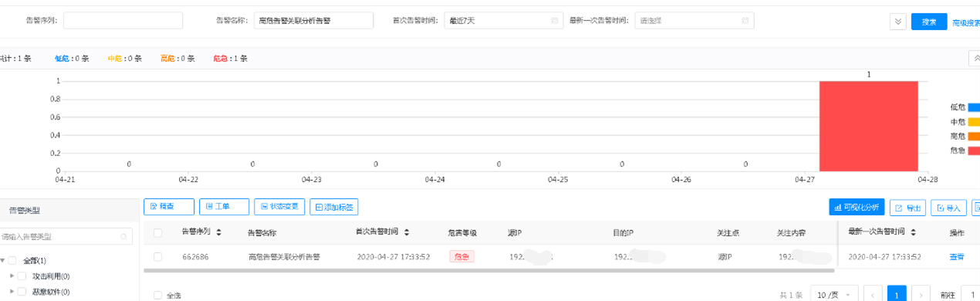Click the 危急 severity tag in row
This screenshot has width=980, height=301.
(461, 256)
